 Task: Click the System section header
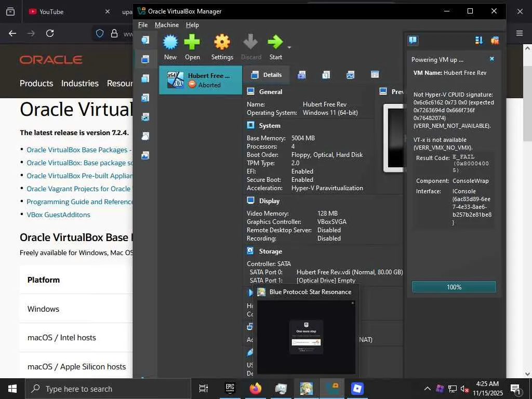pyautogui.click(x=270, y=126)
